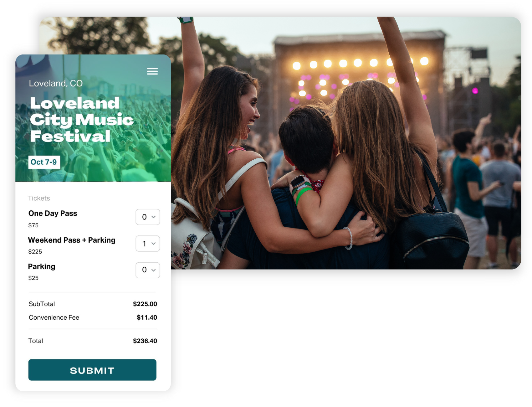
Task: Click the Convenience Fee line item
Action: click(x=54, y=317)
